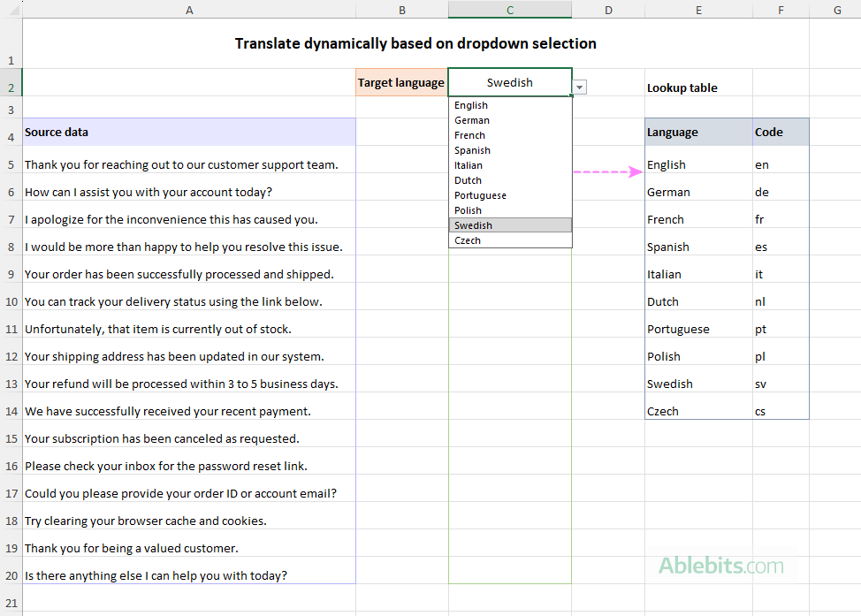Screen dimensions: 861x616
Task: Select column G header
Action: coord(837,10)
